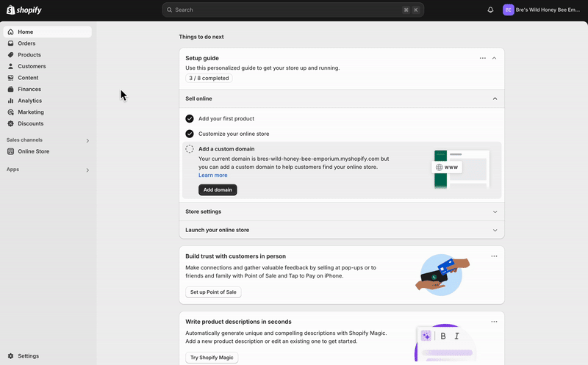
Task: Collapse the Setup guide card
Action: point(494,58)
